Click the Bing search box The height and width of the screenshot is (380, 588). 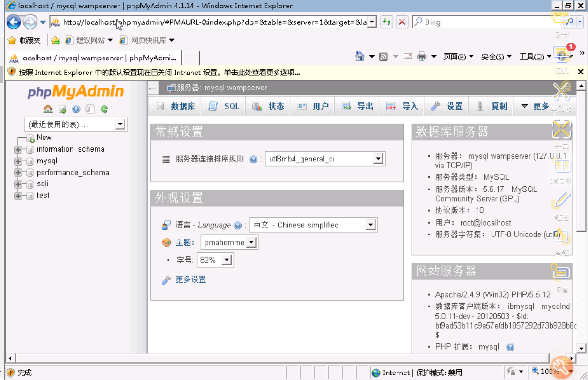coord(487,22)
